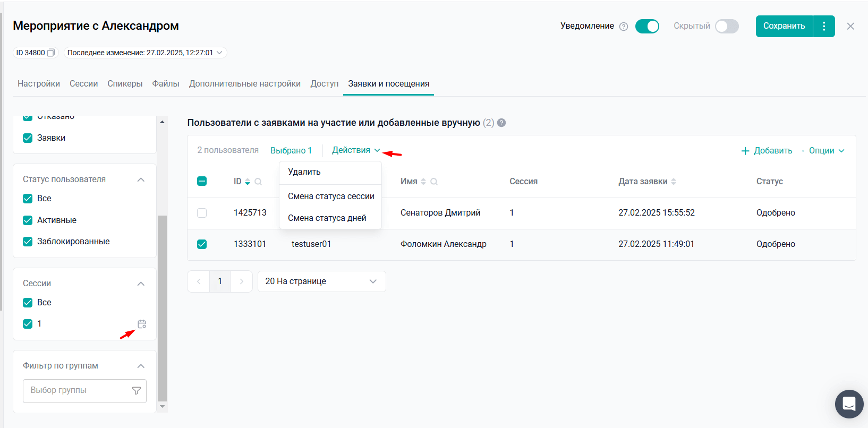Open the help icon beside users heading
The image size is (868, 428).
click(501, 123)
